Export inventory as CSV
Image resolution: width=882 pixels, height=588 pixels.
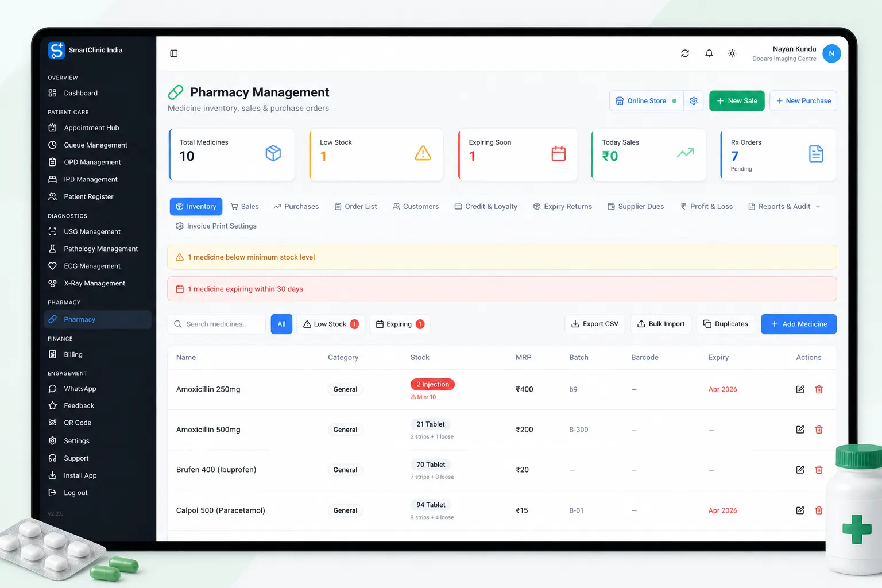tap(595, 324)
